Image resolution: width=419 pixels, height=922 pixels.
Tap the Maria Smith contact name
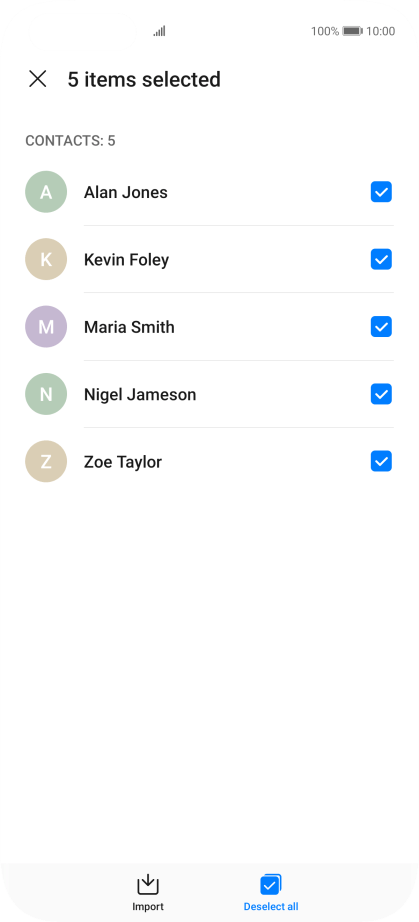129,327
